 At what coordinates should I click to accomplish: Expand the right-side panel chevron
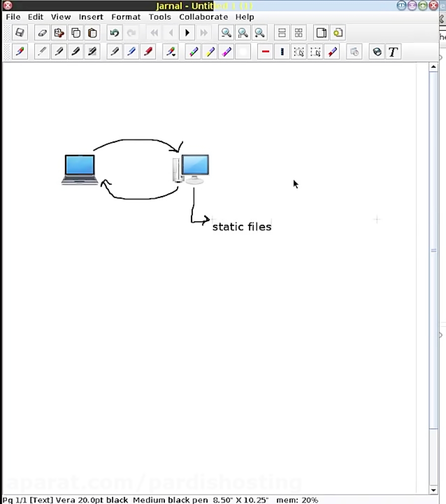[x=440, y=335]
